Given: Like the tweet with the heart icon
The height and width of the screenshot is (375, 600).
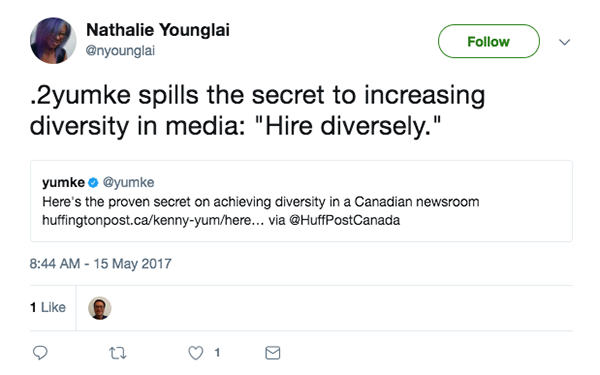Looking at the screenshot, I should [x=196, y=353].
